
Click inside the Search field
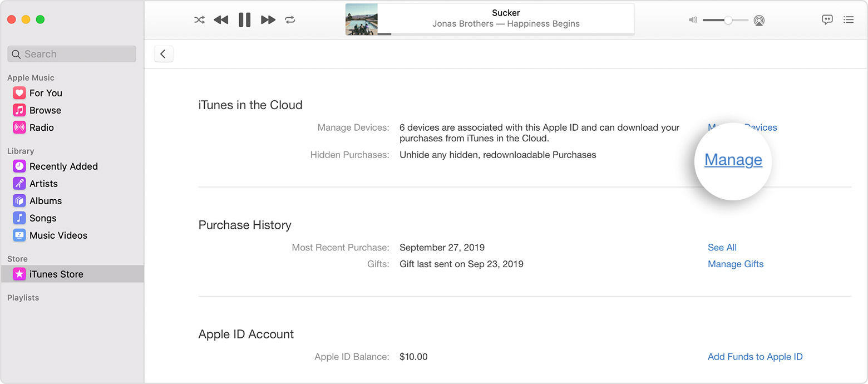click(71, 53)
